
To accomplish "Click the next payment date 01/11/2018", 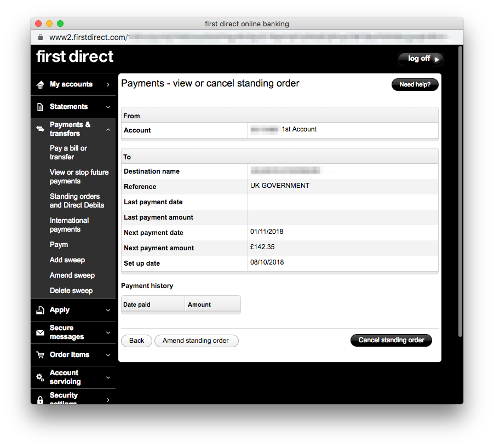I will point(267,232).
